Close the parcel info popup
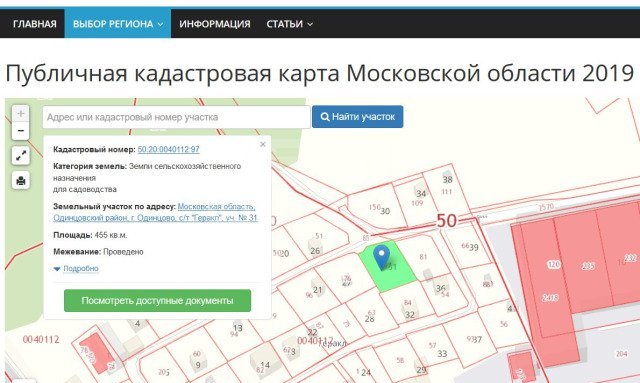 click(x=262, y=144)
